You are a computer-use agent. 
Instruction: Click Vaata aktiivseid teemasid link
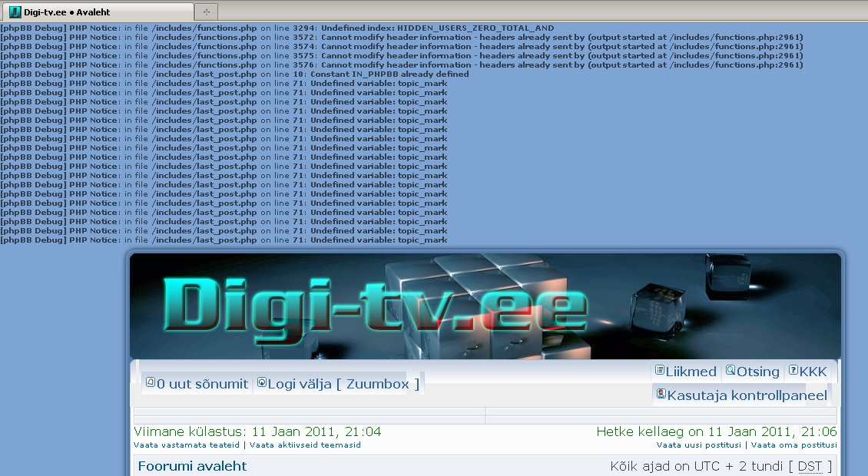(x=305, y=445)
